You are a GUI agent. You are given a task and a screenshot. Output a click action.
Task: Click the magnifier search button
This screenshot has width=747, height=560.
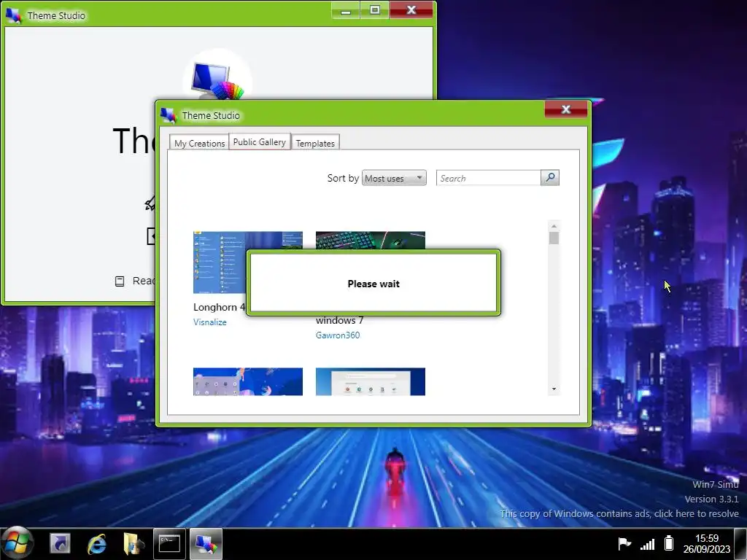click(550, 178)
